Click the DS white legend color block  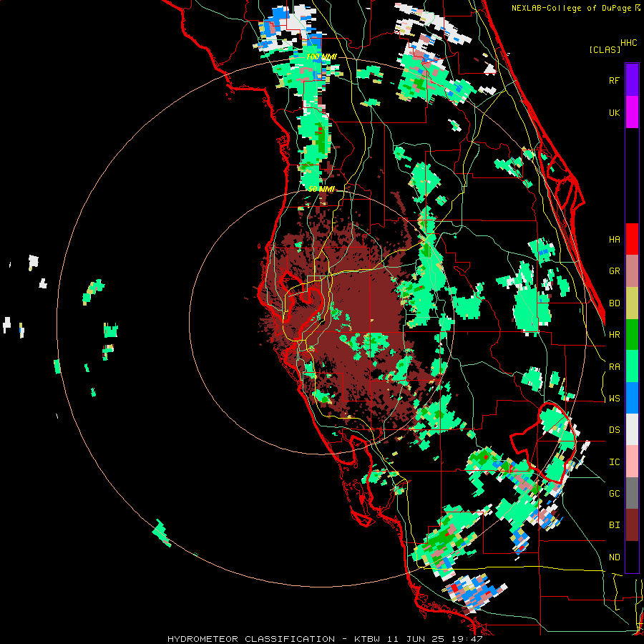[x=632, y=429]
